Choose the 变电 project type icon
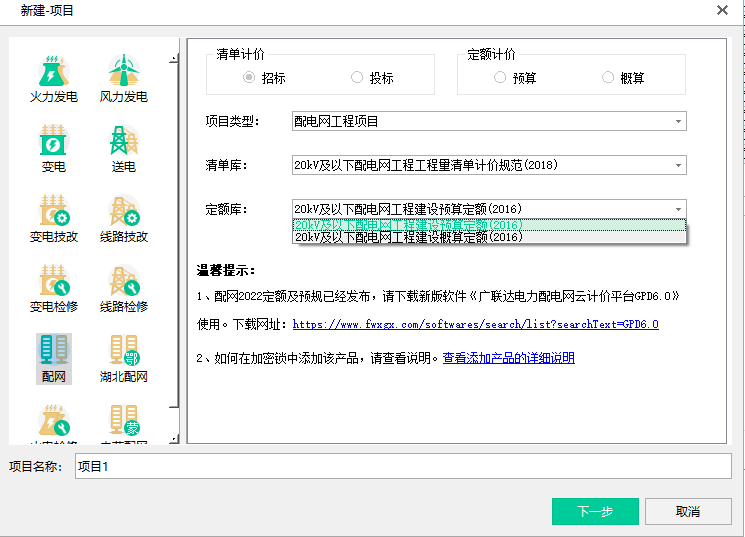The height and width of the screenshot is (537, 745). click(54, 149)
